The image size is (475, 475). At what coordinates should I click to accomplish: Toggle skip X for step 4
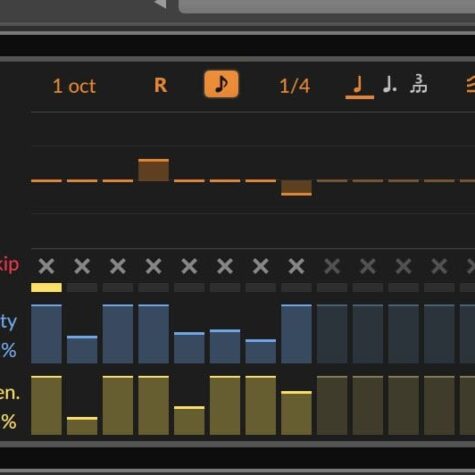154,266
